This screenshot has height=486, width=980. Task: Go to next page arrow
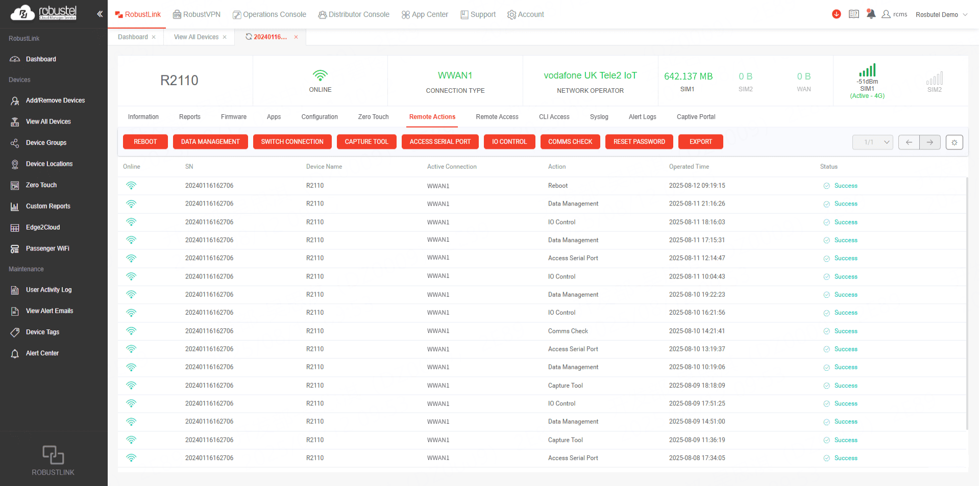(929, 142)
